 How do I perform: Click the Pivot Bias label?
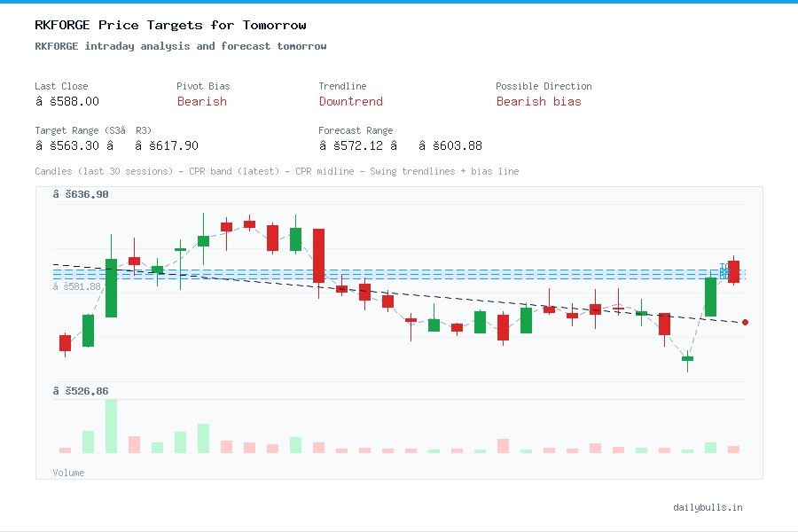pos(203,86)
